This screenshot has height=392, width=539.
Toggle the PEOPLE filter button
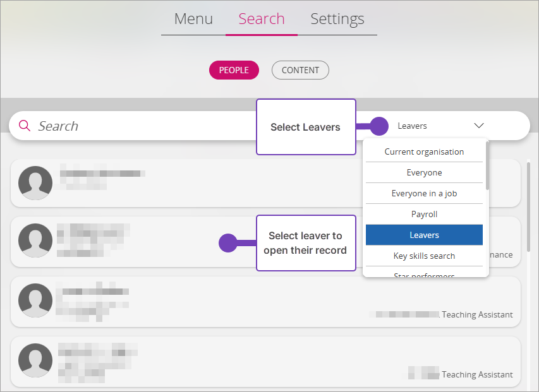coord(234,70)
